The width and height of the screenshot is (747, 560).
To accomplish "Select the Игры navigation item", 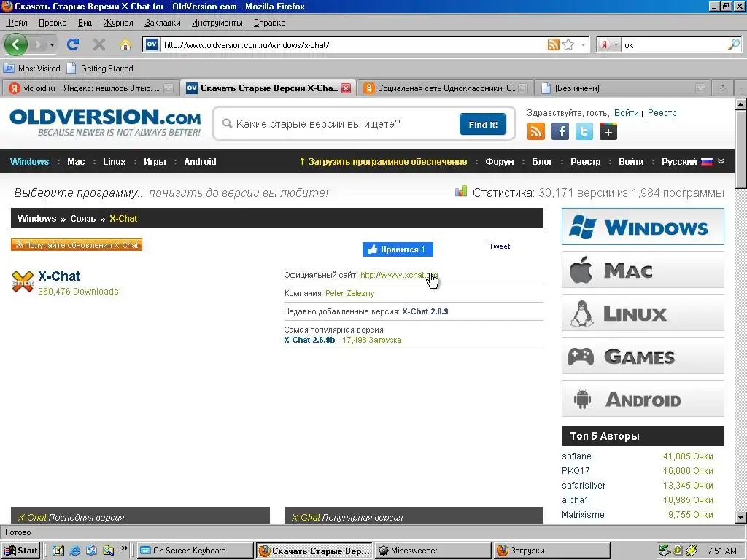I will coord(155,161).
